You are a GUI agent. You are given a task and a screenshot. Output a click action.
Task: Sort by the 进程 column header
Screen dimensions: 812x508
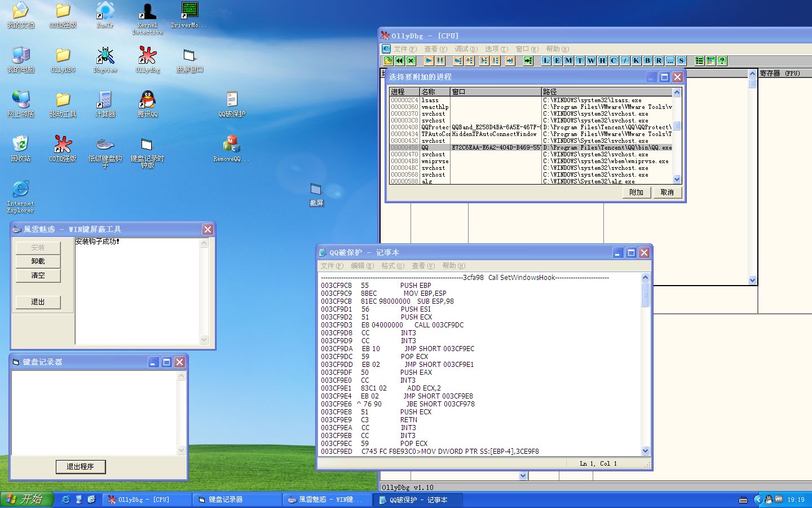point(404,92)
